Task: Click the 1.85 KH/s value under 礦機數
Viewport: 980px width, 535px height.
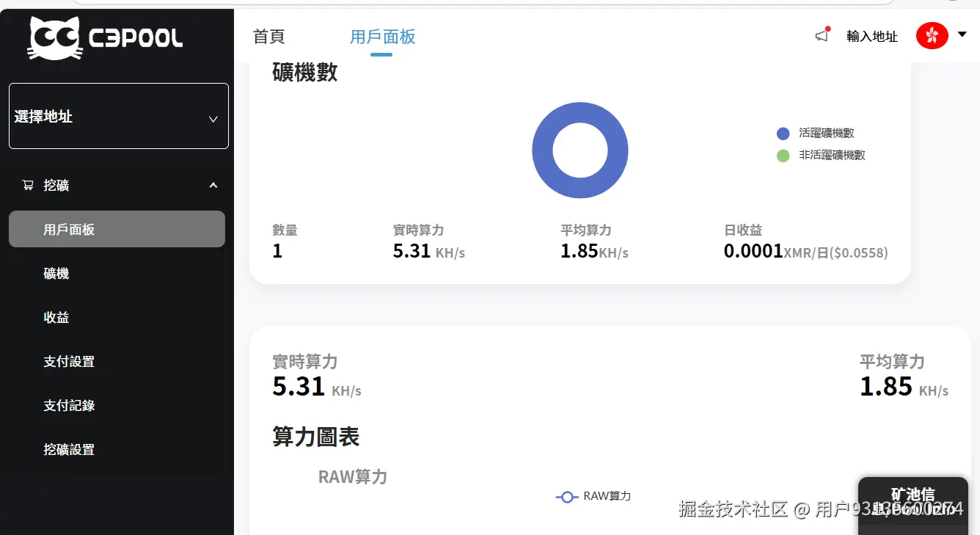Action: [594, 252]
